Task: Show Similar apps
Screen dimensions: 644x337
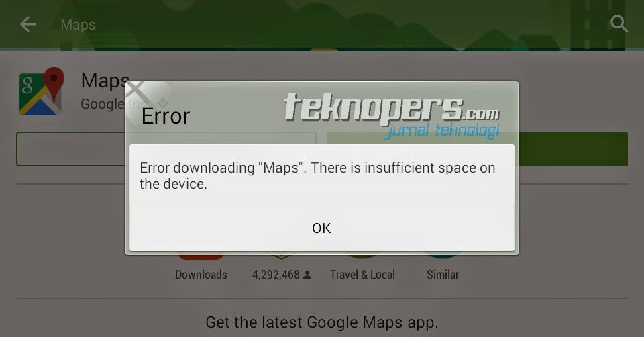Action: [x=442, y=275]
